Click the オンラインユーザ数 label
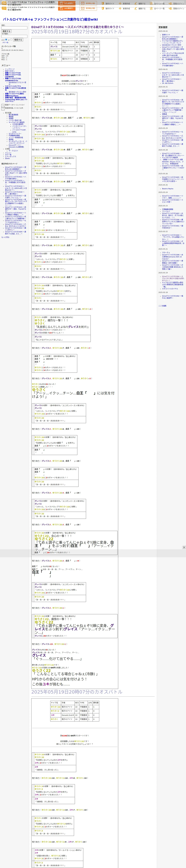The image size is (186, 868). (8, 46)
